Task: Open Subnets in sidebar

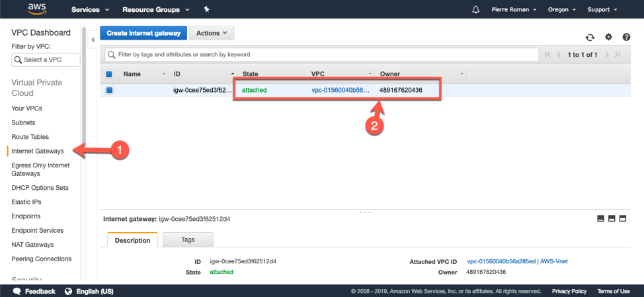Action: pyautogui.click(x=23, y=122)
